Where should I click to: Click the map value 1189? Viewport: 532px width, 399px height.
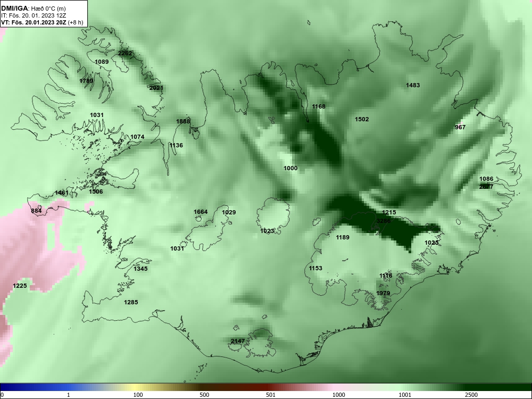coord(342,237)
